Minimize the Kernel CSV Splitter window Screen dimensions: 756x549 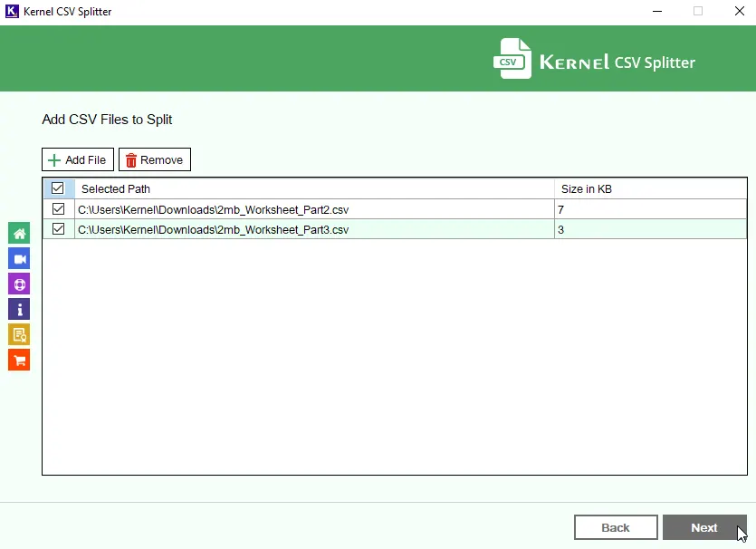click(657, 11)
